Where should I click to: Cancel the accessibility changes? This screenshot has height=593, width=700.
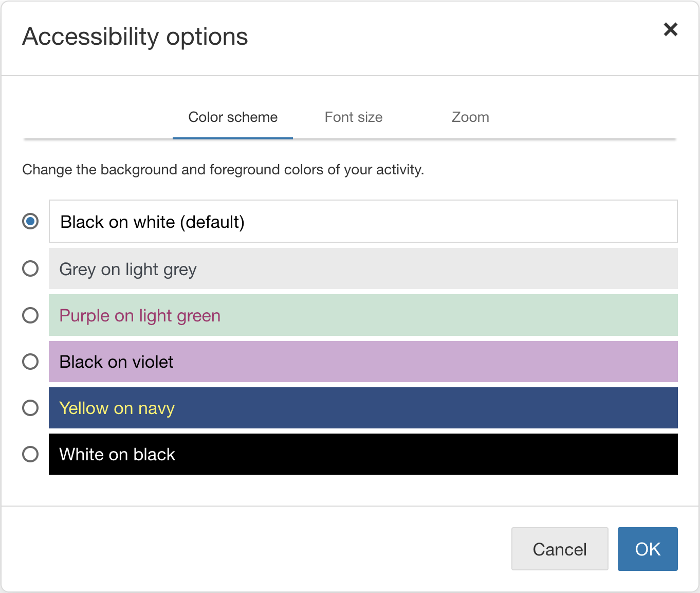point(560,549)
